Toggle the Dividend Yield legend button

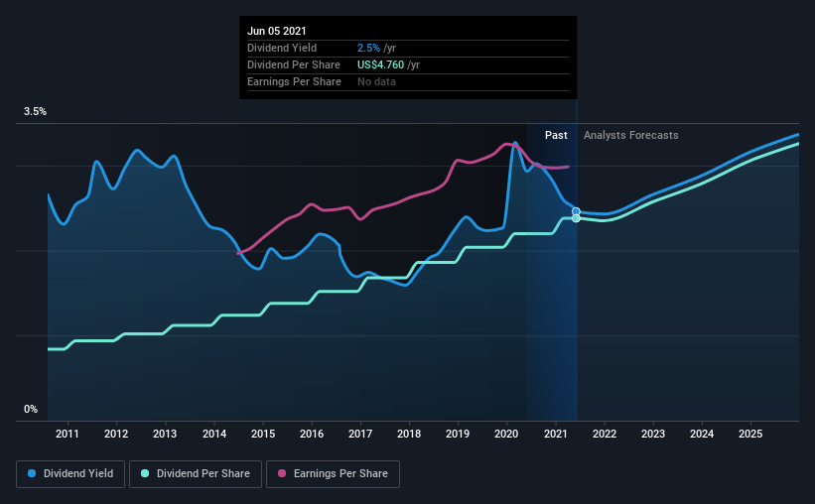pyautogui.click(x=70, y=474)
